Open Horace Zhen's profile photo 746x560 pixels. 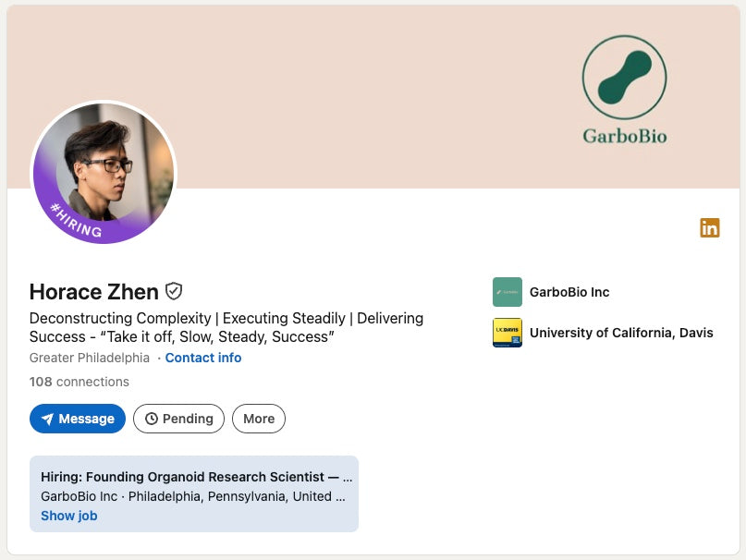click(104, 172)
